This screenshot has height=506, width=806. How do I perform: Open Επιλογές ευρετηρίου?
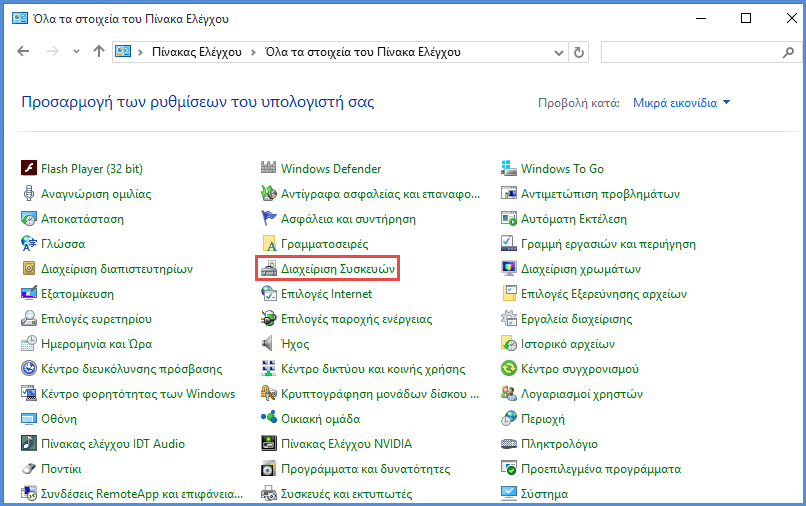pyautogui.click(x=96, y=319)
